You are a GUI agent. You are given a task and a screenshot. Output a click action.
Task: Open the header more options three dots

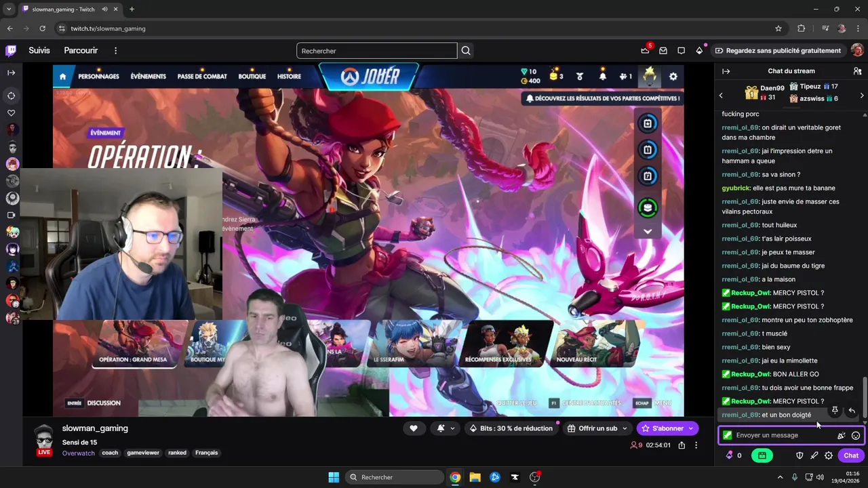(116, 51)
